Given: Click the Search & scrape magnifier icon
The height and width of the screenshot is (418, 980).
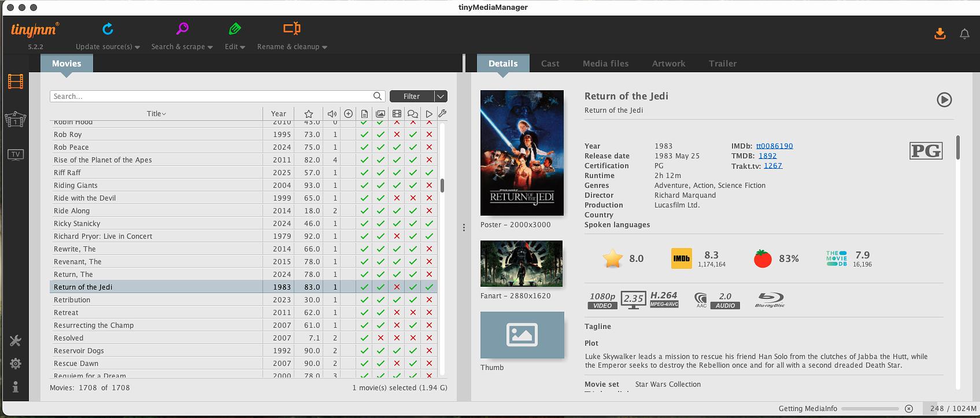Looking at the screenshot, I should (x=182, y=29).
